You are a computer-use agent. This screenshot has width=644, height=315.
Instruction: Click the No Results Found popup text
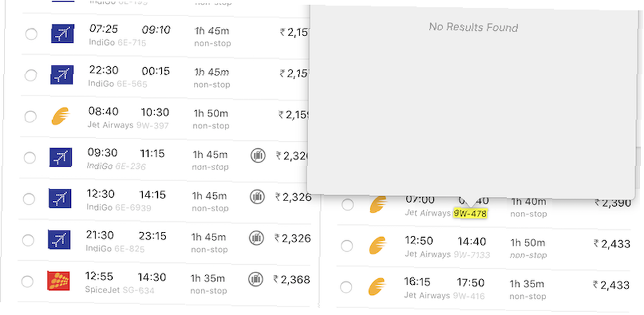(x=473, y=28)
